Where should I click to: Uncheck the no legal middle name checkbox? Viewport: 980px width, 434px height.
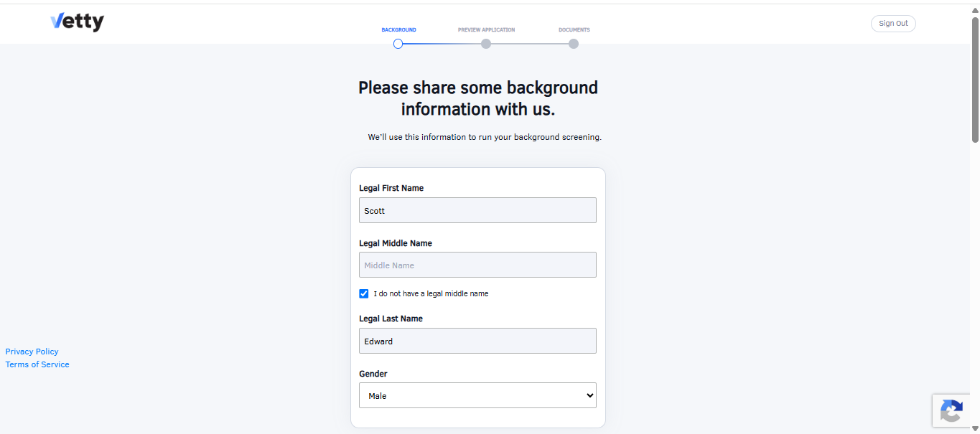coord(364,293)
